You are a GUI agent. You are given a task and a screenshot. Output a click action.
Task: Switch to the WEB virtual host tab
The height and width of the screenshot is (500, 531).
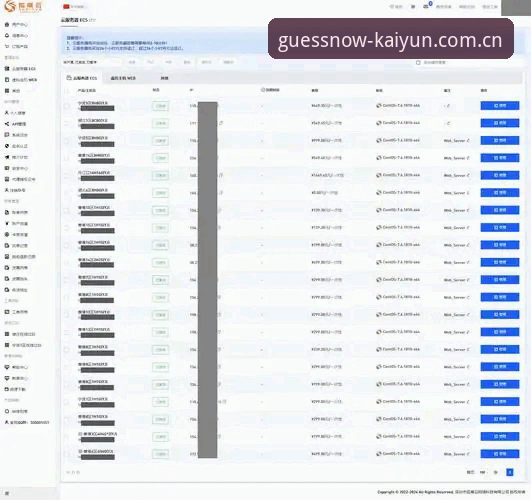coord(123,78)
